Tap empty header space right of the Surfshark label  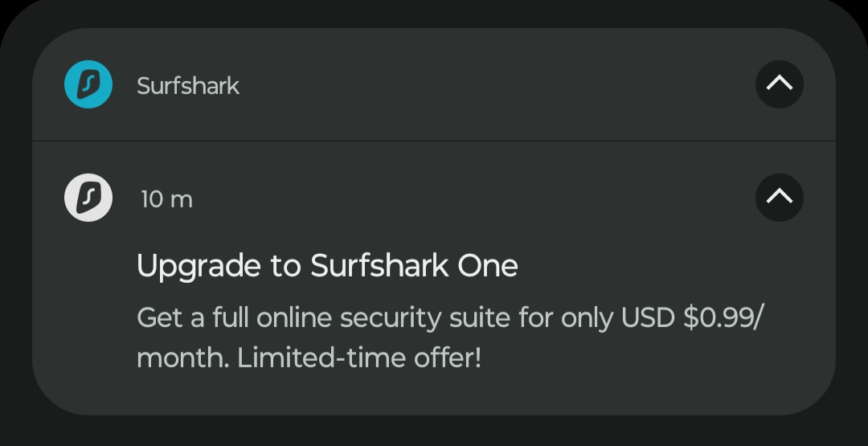point(493,84)
